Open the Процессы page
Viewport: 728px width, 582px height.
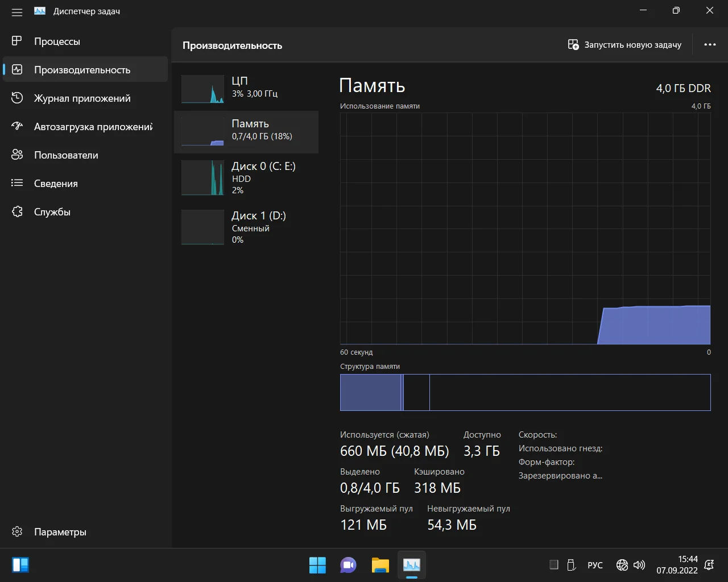click(57, 41)
